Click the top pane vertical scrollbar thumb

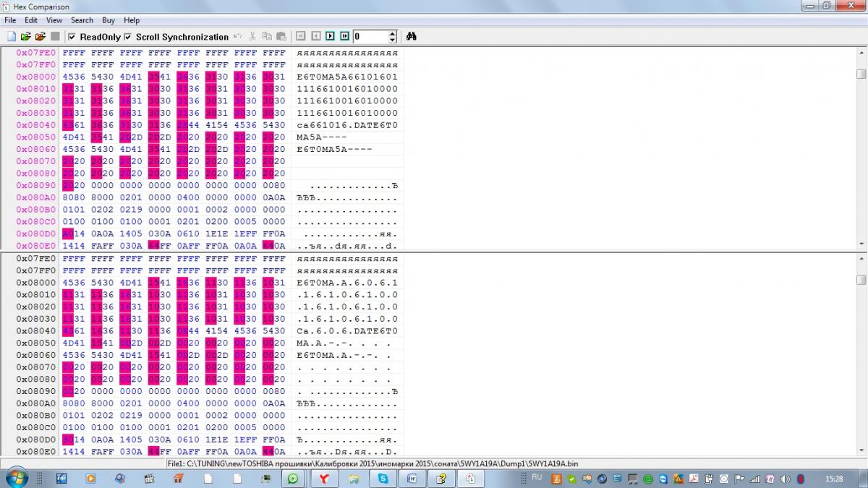861,74
